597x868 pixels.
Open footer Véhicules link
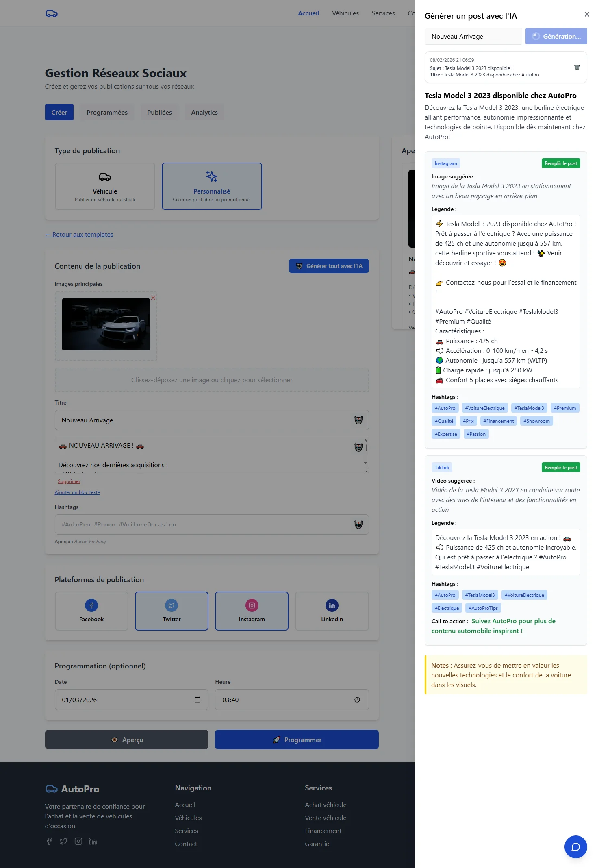[188, 818]
